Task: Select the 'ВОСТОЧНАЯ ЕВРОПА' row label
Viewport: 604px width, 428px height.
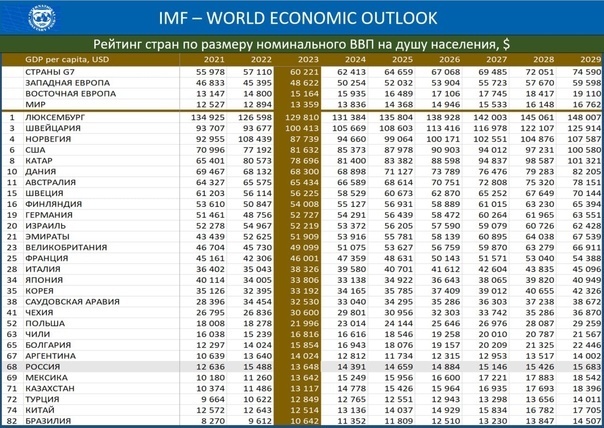Action: click(70, 94)
